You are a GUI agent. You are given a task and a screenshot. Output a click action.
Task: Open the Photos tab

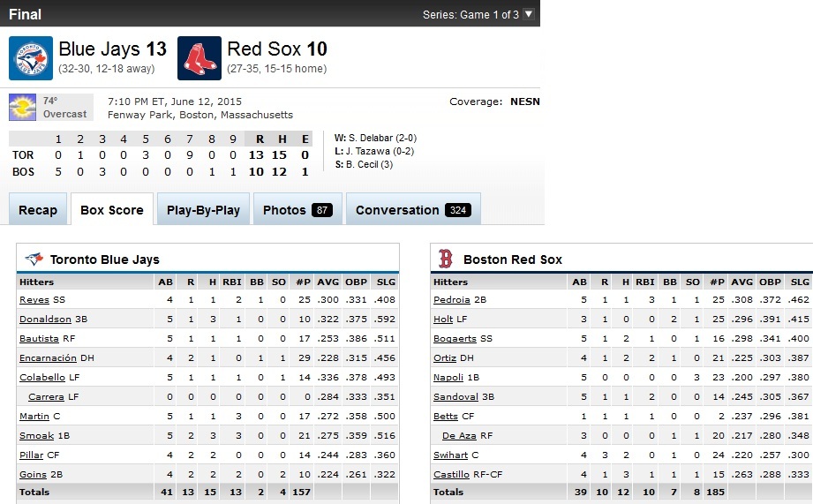[284, 210]
